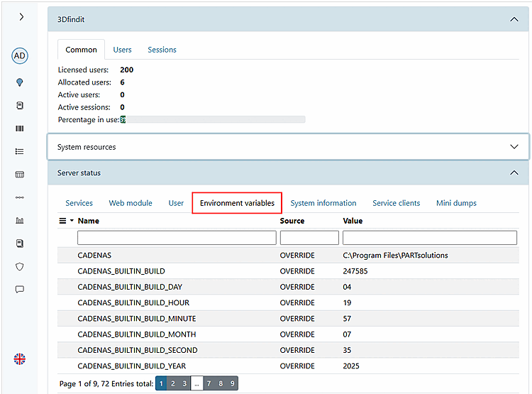The width and height of the screenshot is (532, 394).
Task: Click the Percentage in use progress bar
Action: coord(213,120)
